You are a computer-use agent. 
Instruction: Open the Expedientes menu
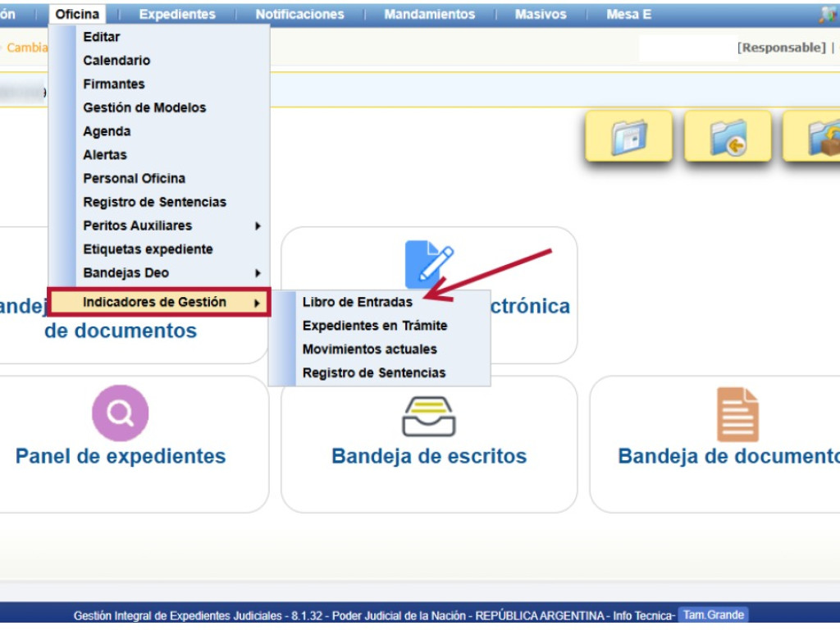click(x=177, y=13)
